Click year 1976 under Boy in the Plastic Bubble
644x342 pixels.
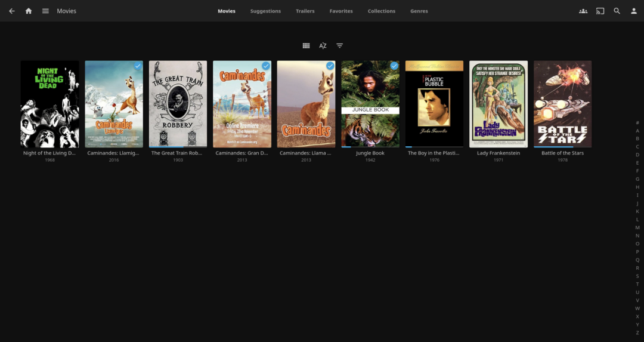click(x=434, y=160)
